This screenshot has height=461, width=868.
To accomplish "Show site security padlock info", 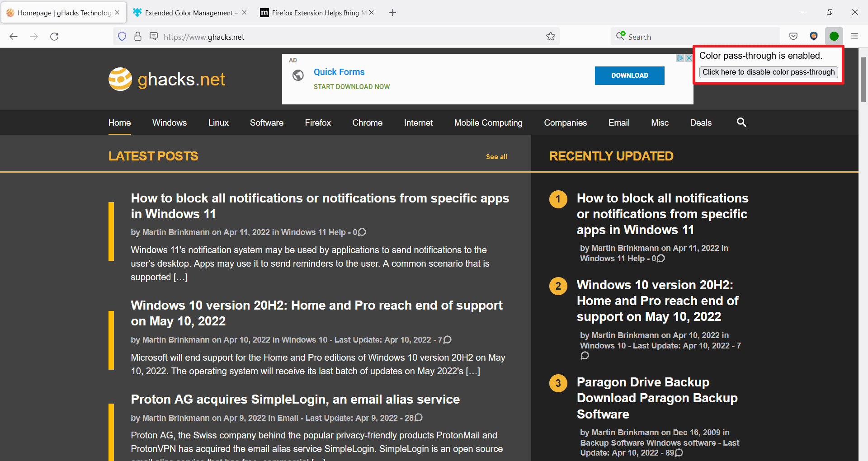I will [138, 37].
